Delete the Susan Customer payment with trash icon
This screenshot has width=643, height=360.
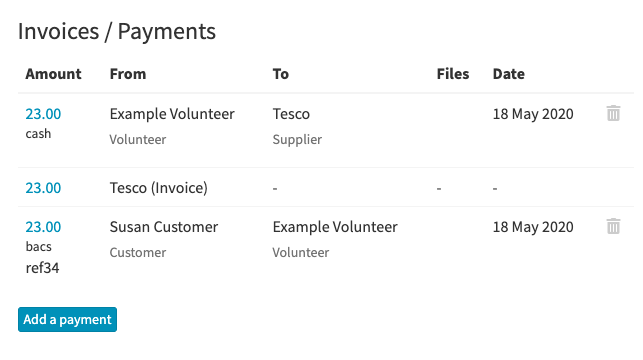pos(613,226)
